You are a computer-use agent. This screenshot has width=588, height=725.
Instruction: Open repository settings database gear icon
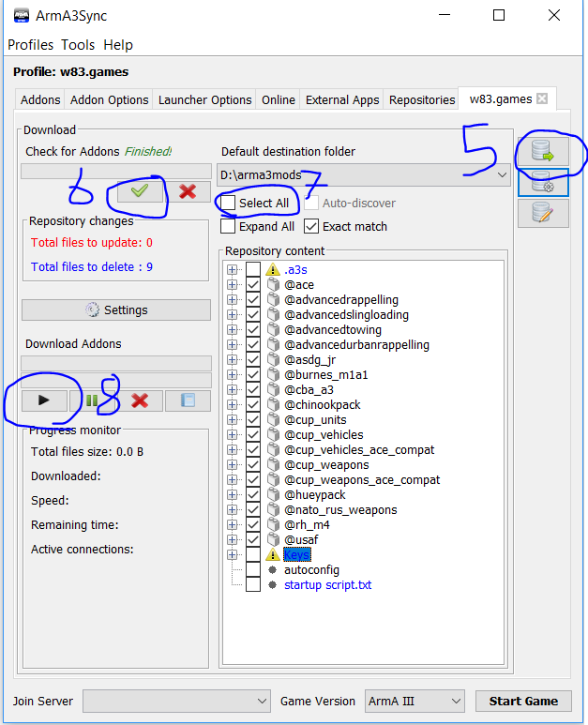tap(543, 183)
